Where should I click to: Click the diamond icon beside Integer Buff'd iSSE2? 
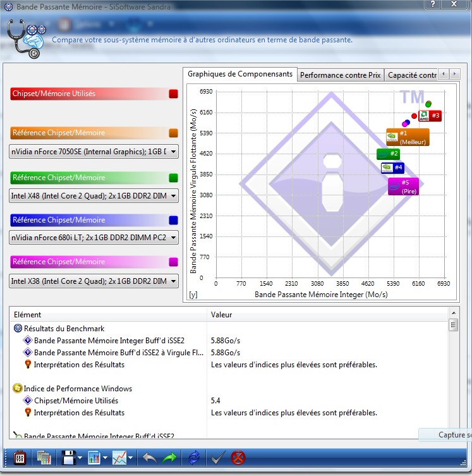pos(28,340)
